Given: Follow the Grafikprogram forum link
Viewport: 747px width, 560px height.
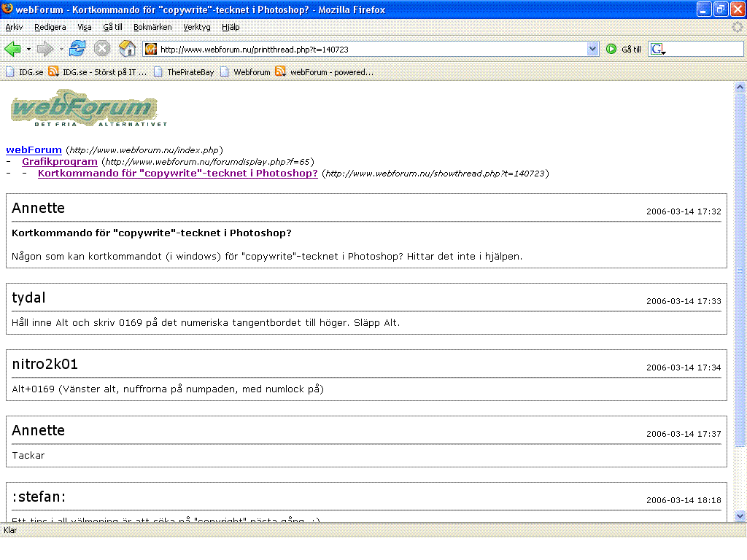Looking at the screenshot, I should (60, 161).
